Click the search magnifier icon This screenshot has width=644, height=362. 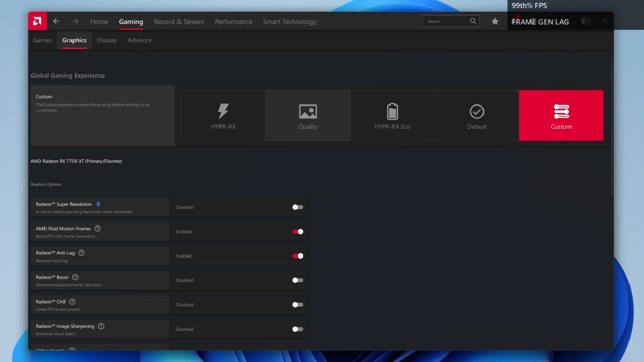[473, 21]
